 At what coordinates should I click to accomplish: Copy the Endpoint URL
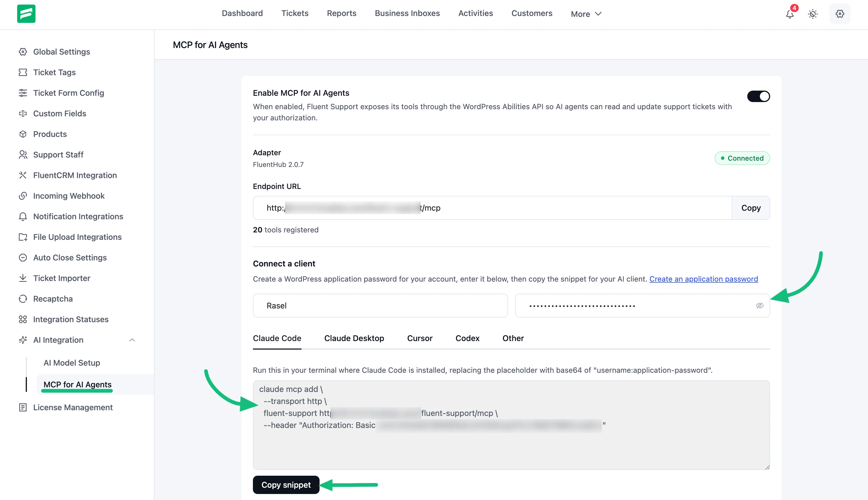pos(751,208)
